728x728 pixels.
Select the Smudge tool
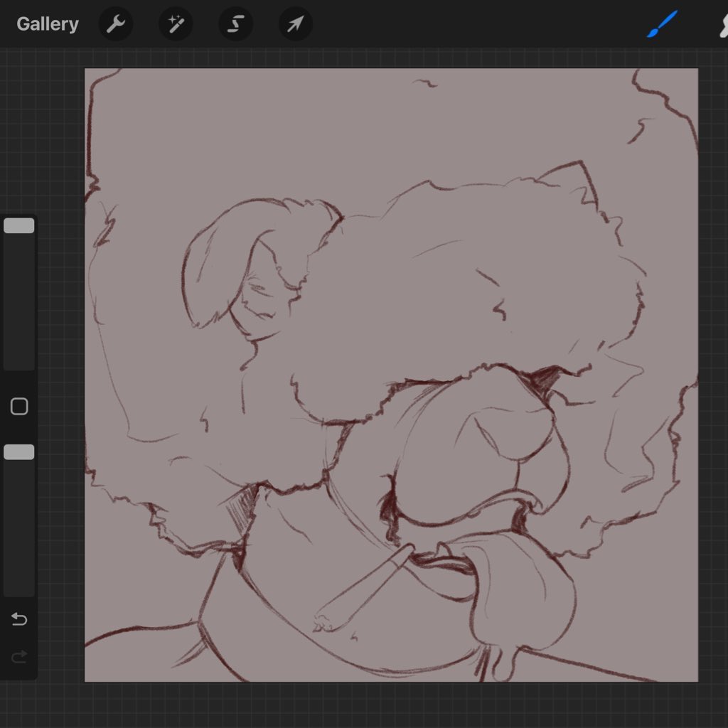[723, 24]
